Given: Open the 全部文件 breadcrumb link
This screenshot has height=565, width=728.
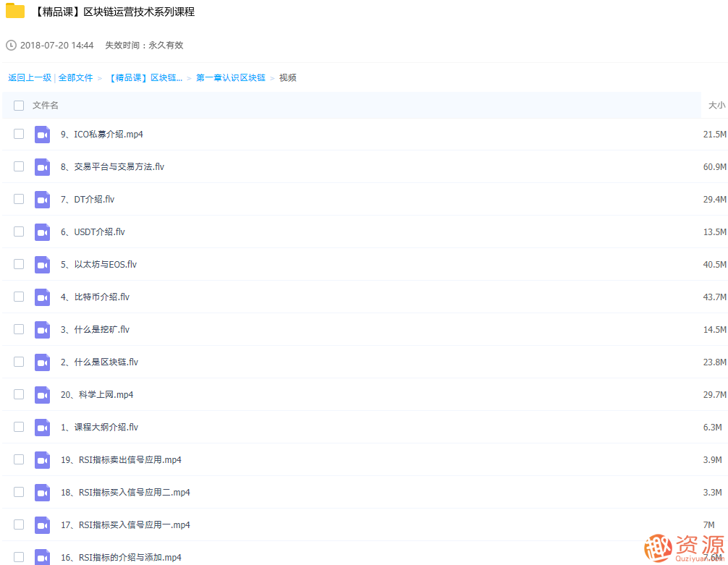Looking at the screenshot, I should (75, 77).
